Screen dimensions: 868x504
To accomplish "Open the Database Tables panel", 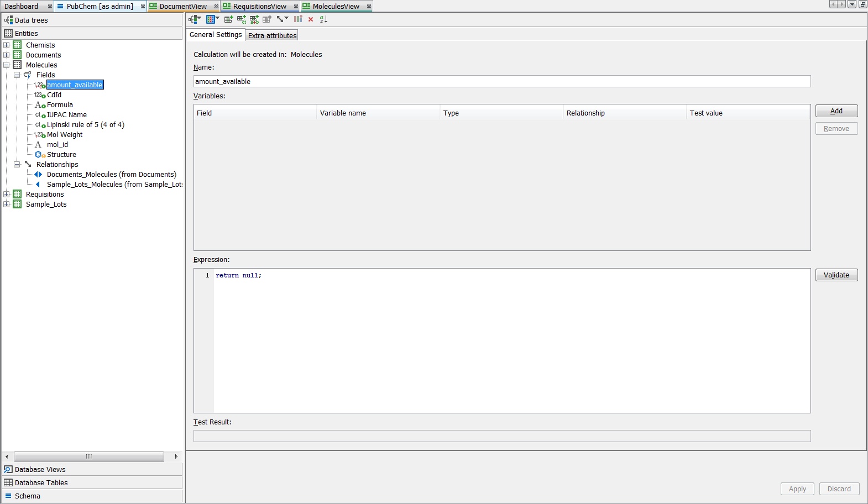I will coord(41,483).
